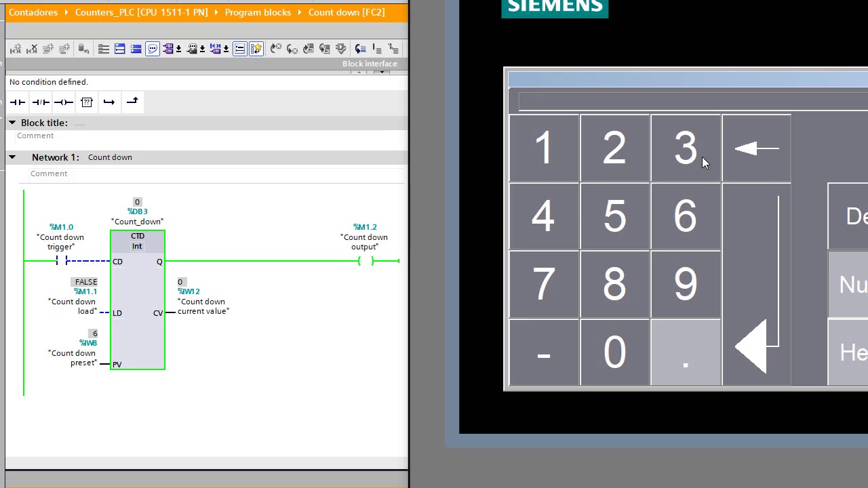Viewport: 868px width, 488px height.
Task: Click the Delete network toolbar icon
Action: click(32, 49)
